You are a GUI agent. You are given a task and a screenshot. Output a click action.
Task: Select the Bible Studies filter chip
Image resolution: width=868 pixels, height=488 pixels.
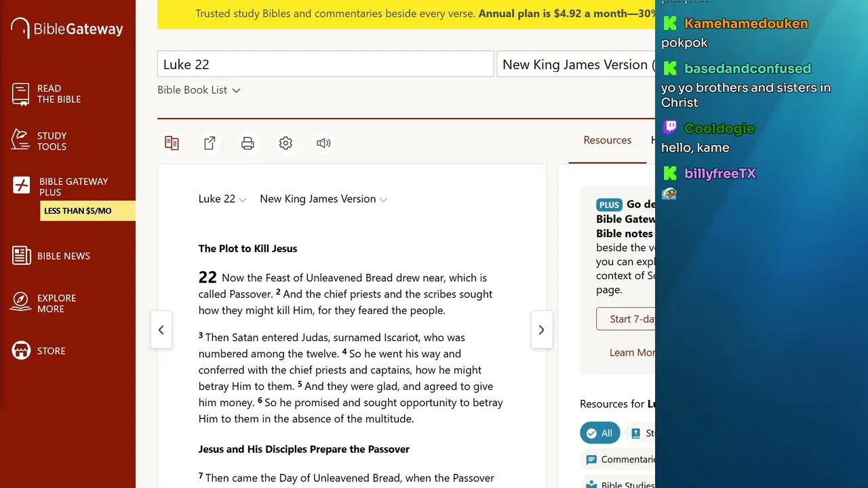pos(618,483)
